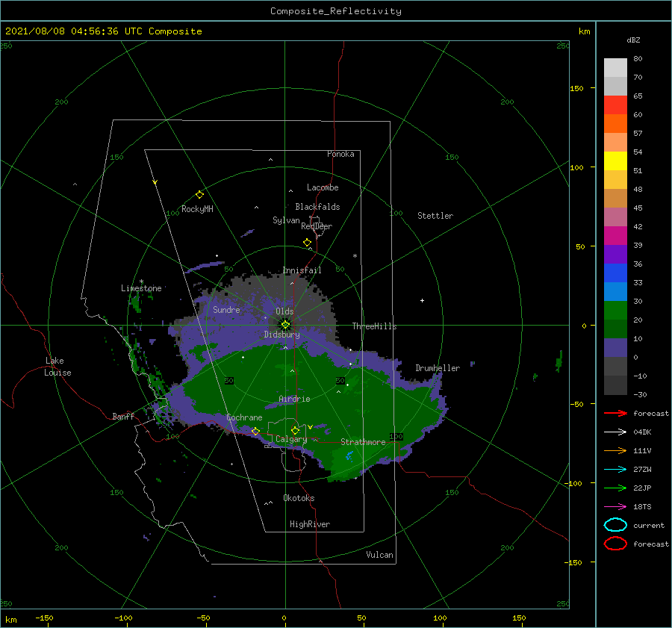Select the 70-80 dBZ light gray swatch
This screenshot has width=672, height=628.
[615, 68]
